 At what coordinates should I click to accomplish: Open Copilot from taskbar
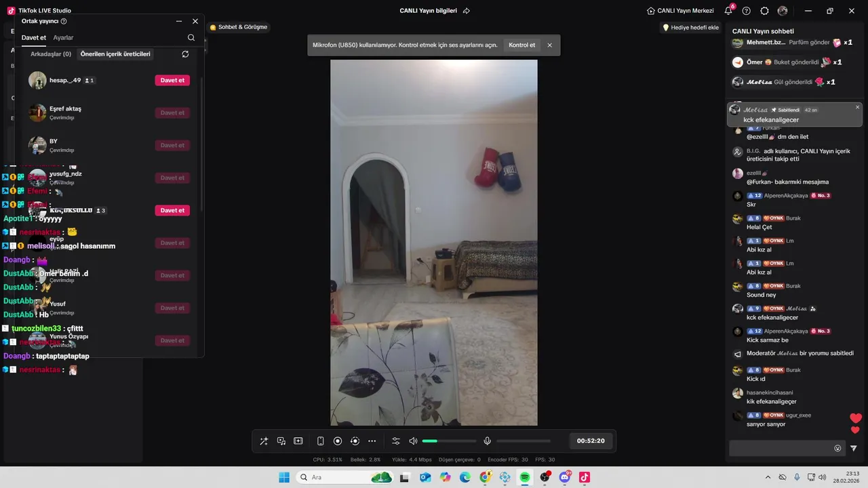pyautogui.click(x=445, y=477)
